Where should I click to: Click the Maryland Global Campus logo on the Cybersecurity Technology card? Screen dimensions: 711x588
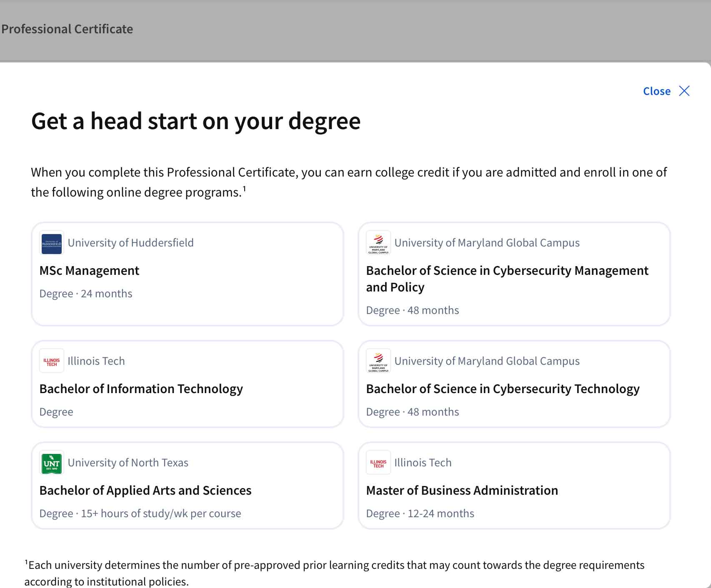[x=378, y=361]
